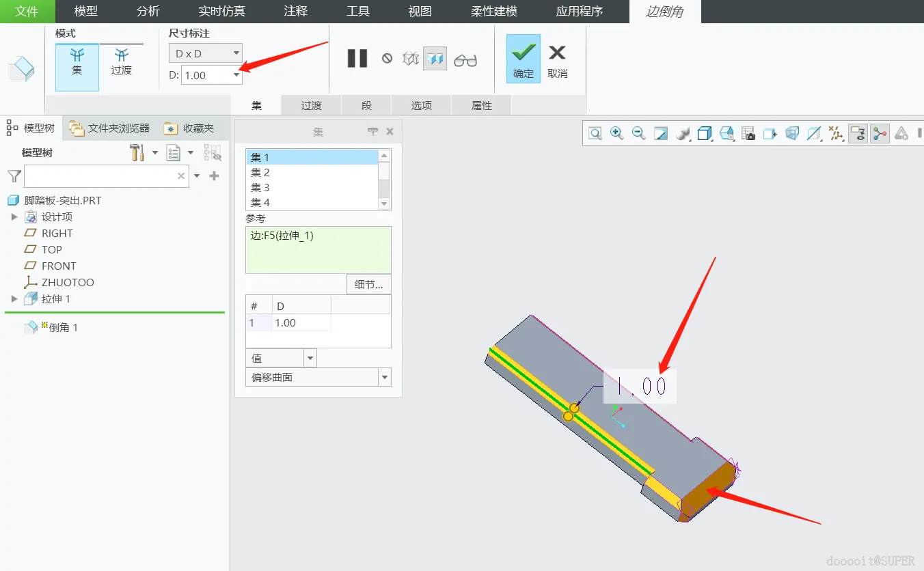Activate the attached preview icon
Image resolution: width=924 pixels, height=571 pixels.
(435, 59)
